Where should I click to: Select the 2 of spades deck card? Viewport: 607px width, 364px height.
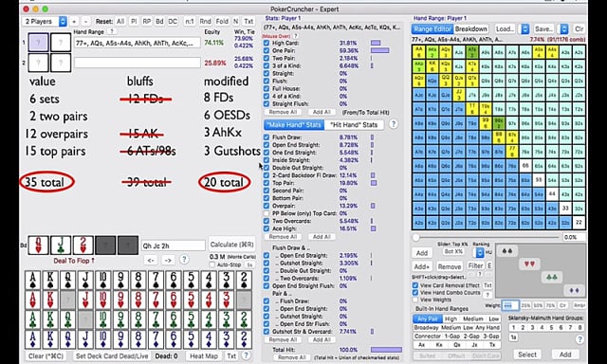point(244,281)
